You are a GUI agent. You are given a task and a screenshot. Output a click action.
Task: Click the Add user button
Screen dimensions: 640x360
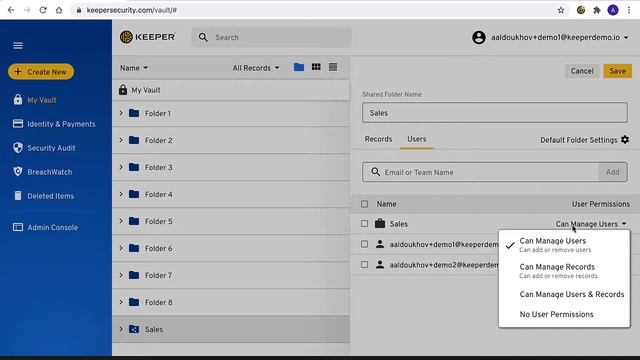(613, 172)
